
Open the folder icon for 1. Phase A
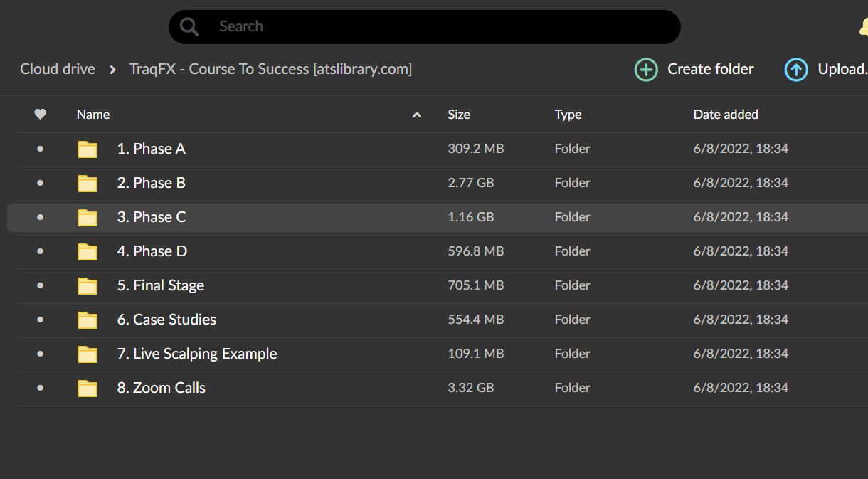click(x=87, y=149)
